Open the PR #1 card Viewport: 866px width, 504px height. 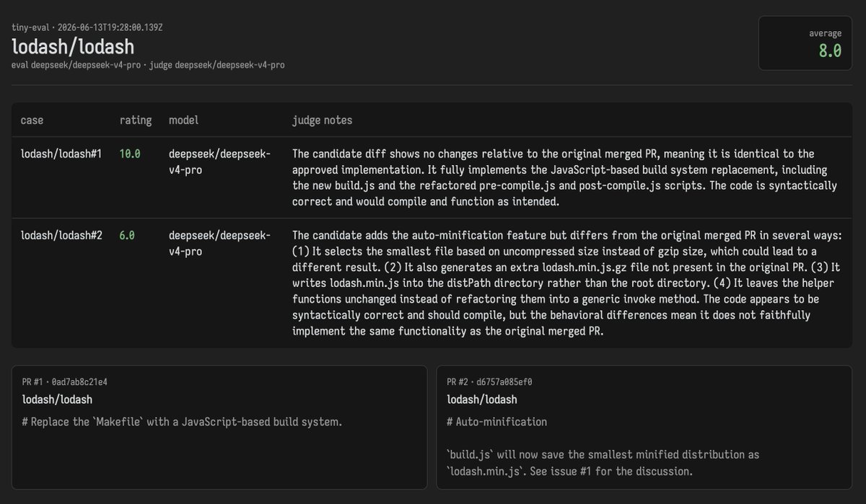click(219, 428)
